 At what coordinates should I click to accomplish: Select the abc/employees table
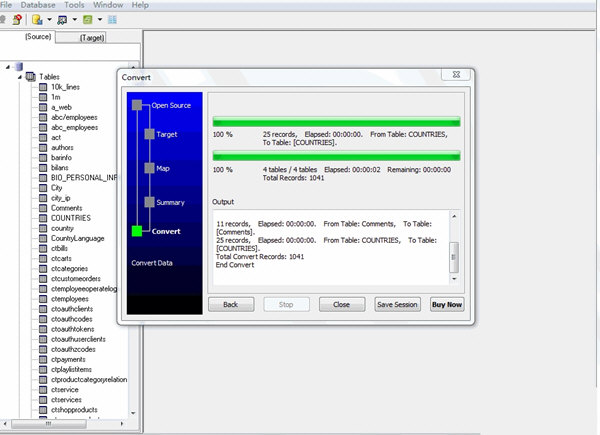click(74, 117)
